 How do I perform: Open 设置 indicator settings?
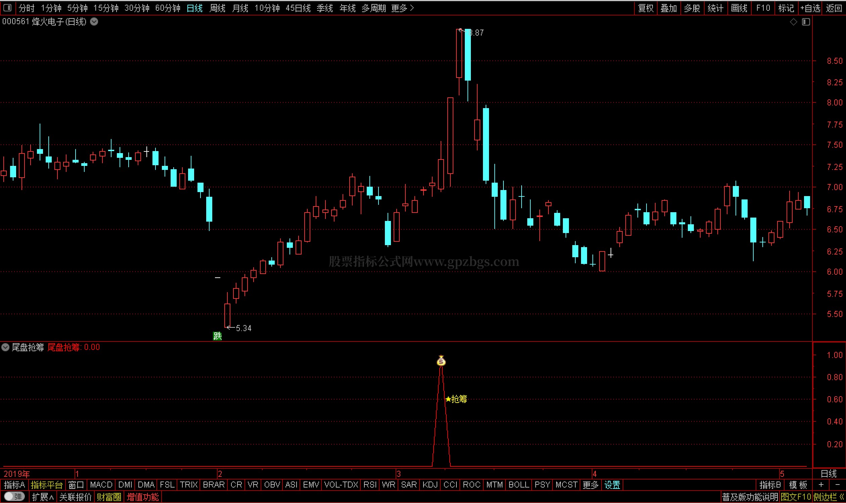point(612,485)
